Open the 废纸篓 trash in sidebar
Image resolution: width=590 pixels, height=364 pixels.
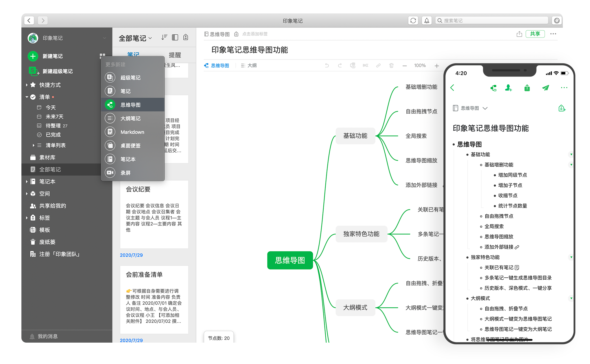click(43, 242)
